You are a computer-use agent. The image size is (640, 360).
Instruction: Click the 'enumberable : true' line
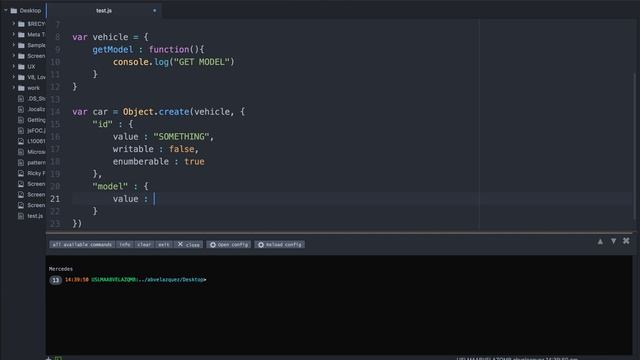coord(158,162)
